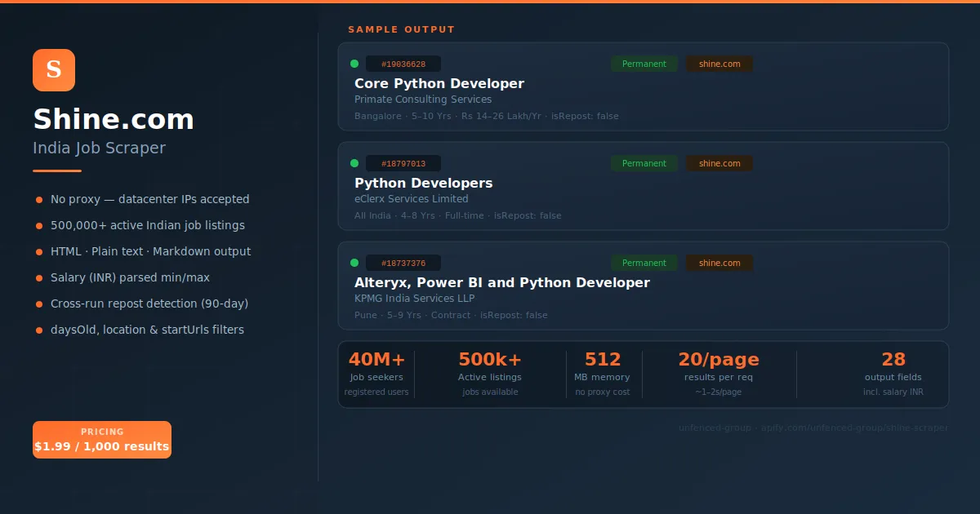Click the '40M+' job seekers stat
The image size is (980, 514).
pos(376,360)
